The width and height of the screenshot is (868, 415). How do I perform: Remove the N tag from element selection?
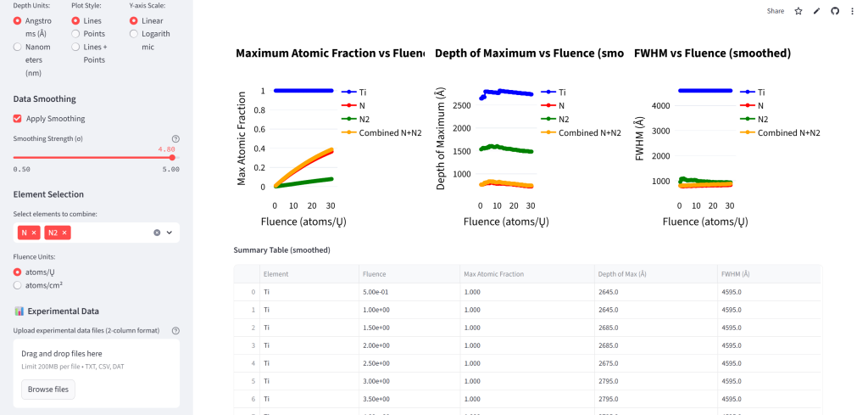coord(35,233)
